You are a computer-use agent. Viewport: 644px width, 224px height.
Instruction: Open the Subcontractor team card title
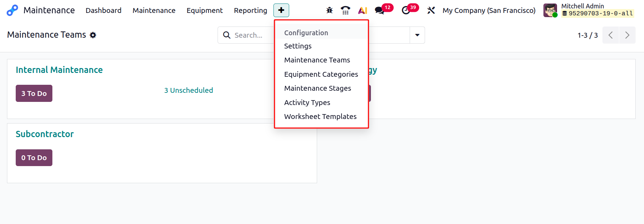[45, 134]
